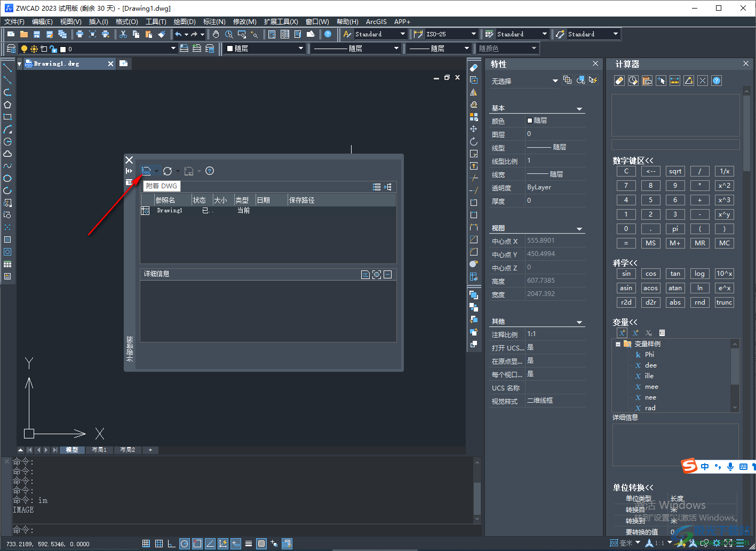This screenshot has width=756, height=551.
Task: Open the 绘图(D) menu
Action: click(x=184, y=22)
